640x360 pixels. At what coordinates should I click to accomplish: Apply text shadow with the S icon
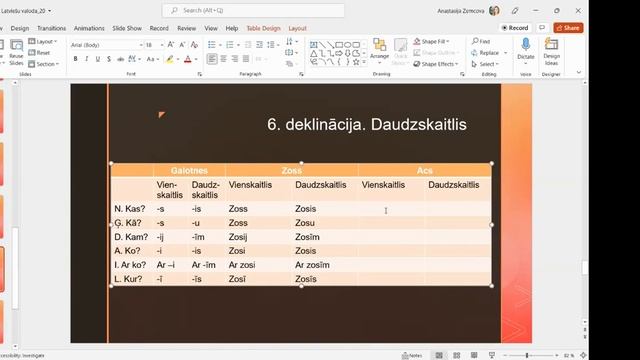(x=109, y=59)
